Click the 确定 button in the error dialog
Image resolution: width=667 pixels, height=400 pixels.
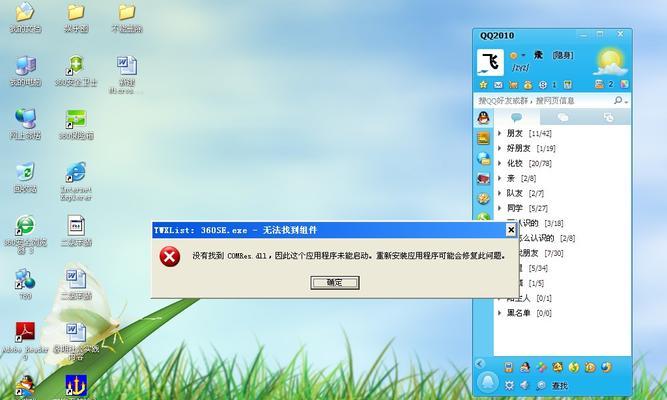pos(335,283)
